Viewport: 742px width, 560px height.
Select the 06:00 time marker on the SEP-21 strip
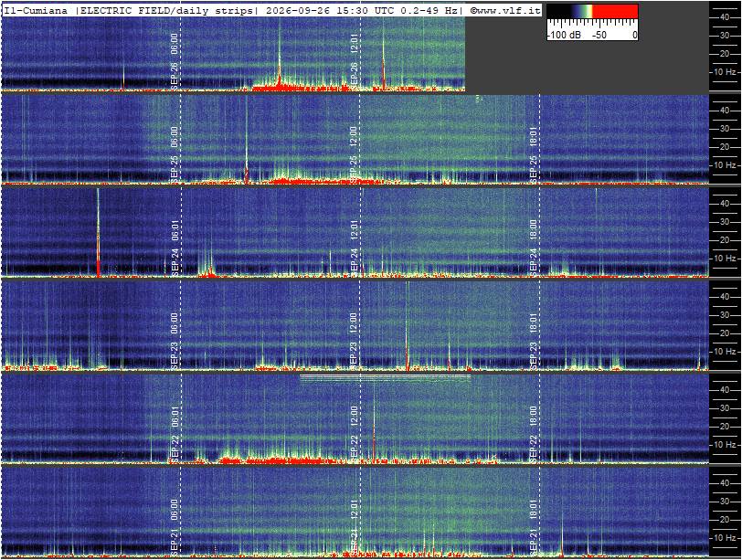[175, 510]
